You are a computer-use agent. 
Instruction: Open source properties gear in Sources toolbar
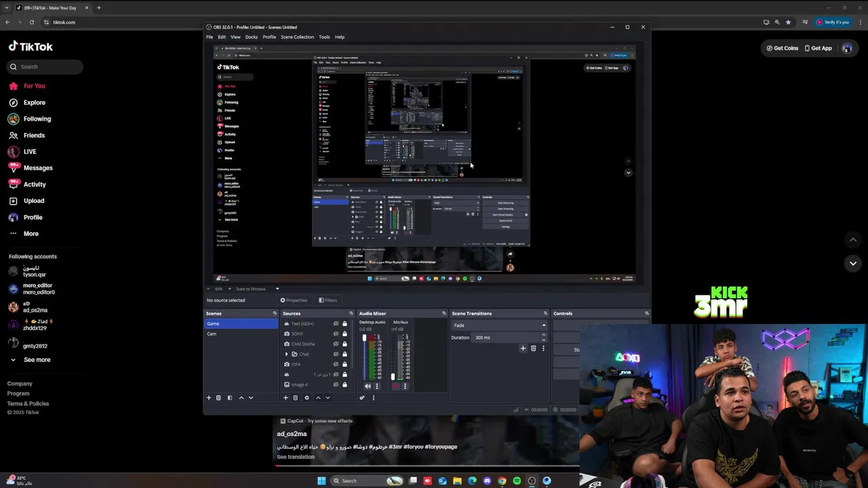point(307,398)
